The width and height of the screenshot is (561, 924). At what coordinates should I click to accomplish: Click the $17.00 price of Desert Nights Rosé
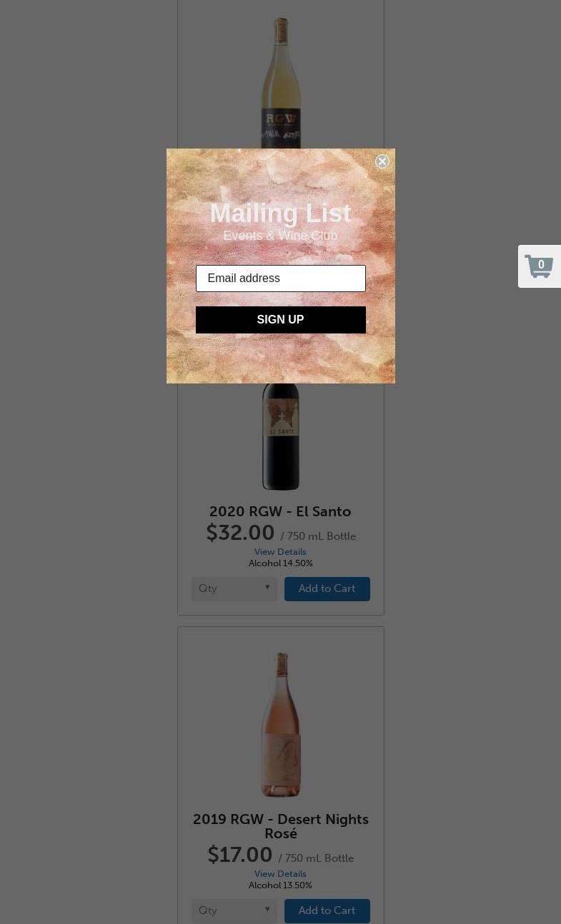click(240, 855)
